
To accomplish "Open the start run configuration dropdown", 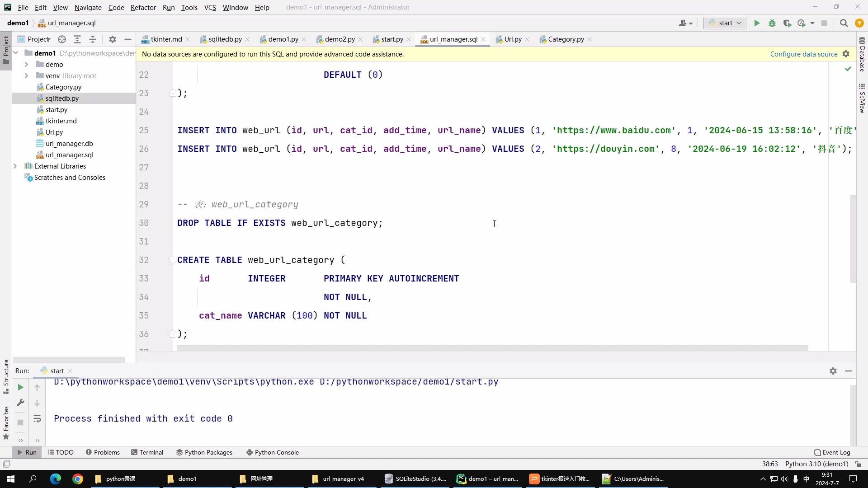I will (x=725, y=23).
